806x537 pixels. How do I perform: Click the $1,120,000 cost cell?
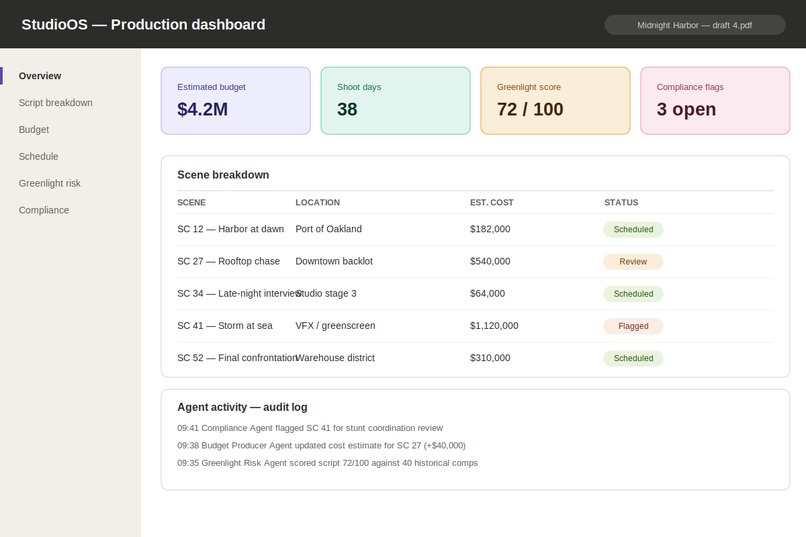[x=494, y=326]
